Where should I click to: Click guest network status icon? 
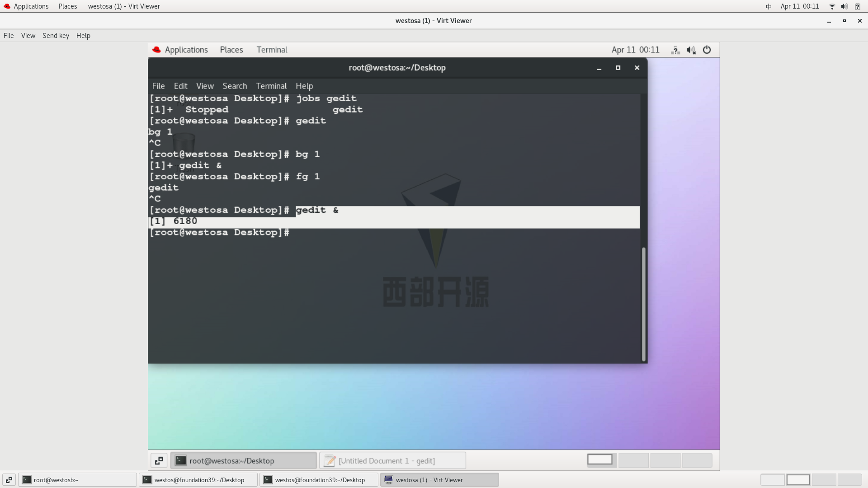(x=675, y=50)
